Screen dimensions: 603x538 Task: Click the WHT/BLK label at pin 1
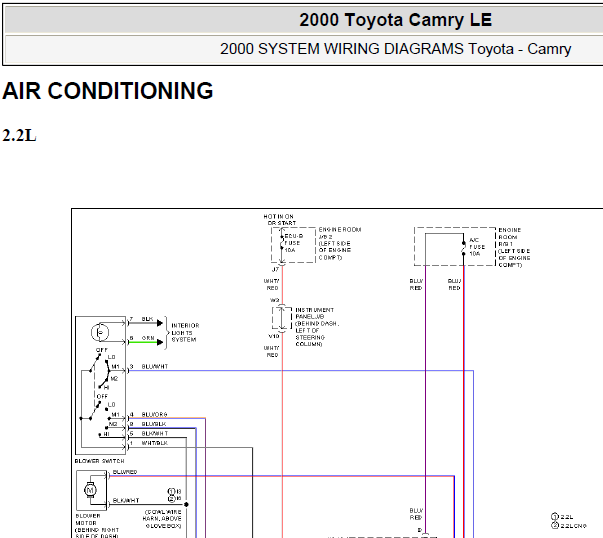(154, 443)
